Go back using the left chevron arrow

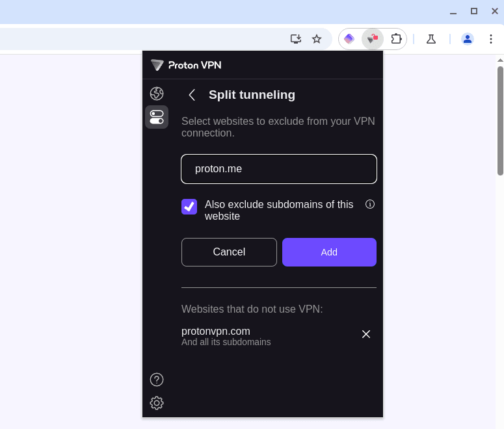[x=192, y=95]
